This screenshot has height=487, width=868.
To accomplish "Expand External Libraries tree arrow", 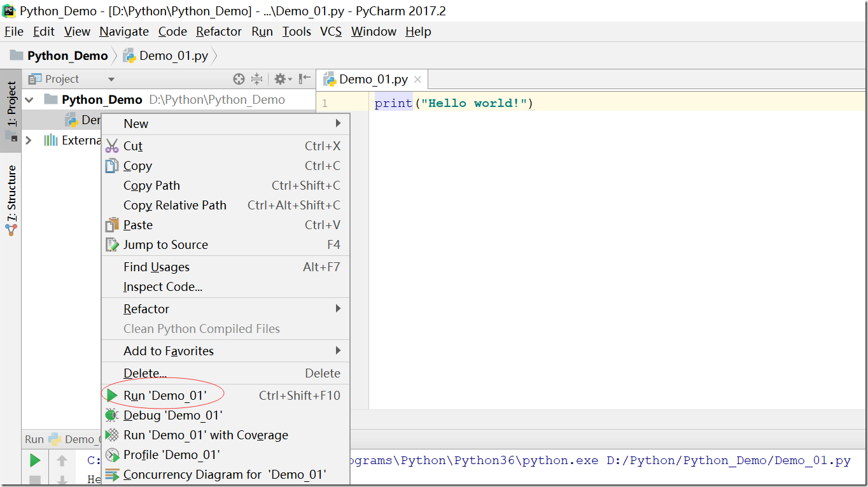I will (x=29, y=140).
